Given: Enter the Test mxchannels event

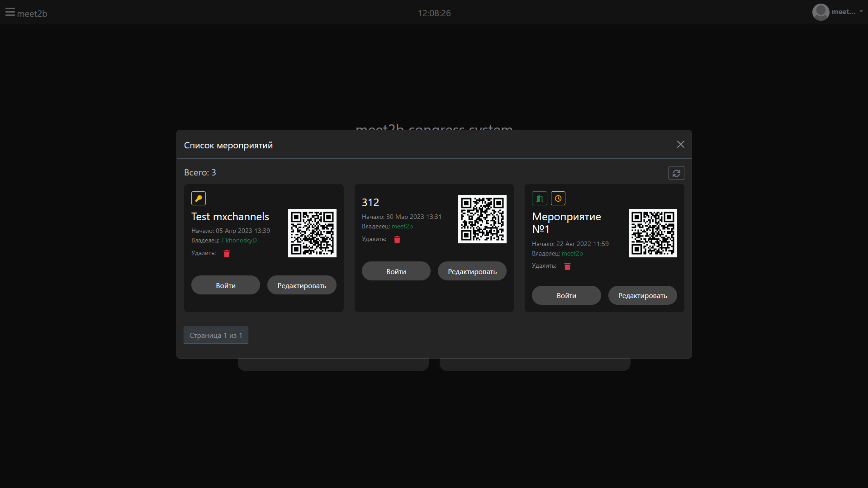Looking at the screenshot, I should click(226, 285).
